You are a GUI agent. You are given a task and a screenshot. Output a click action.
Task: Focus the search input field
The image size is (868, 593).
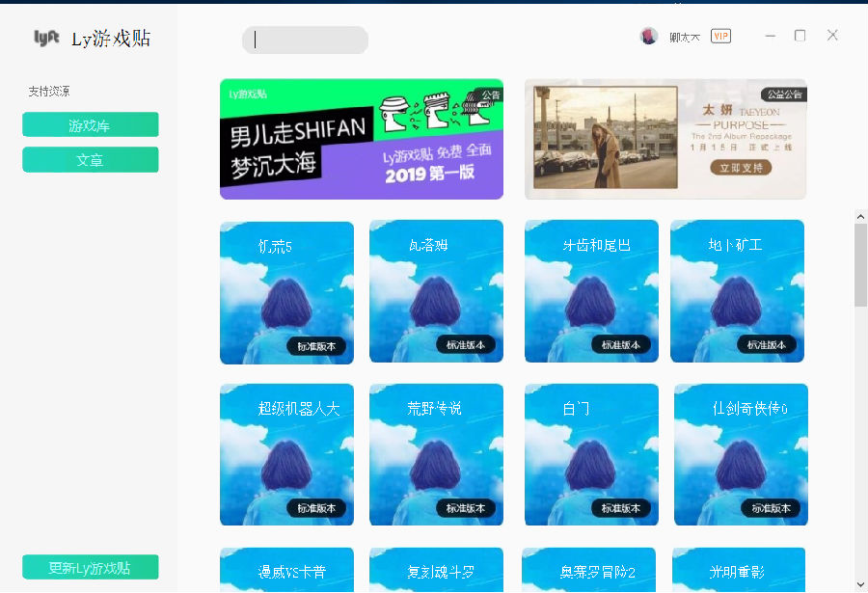305,40
